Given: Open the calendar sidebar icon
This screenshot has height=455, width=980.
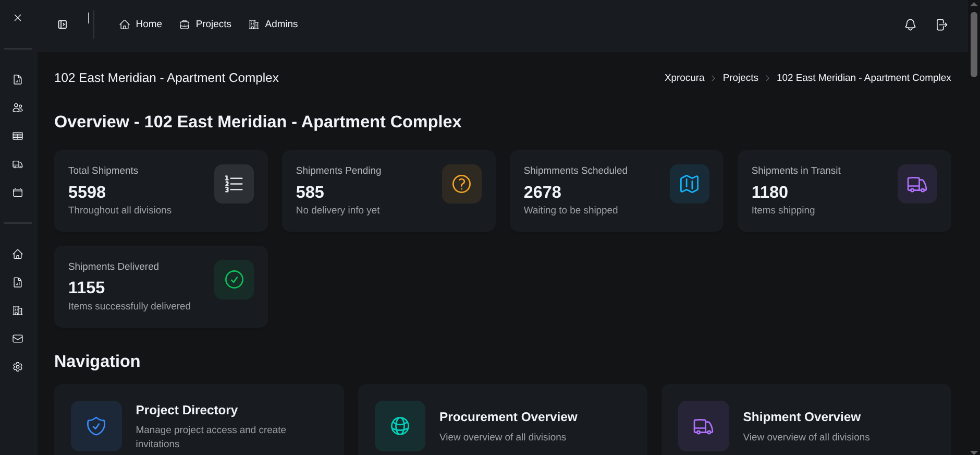Looking at the screenshot, I should [18, 193].
